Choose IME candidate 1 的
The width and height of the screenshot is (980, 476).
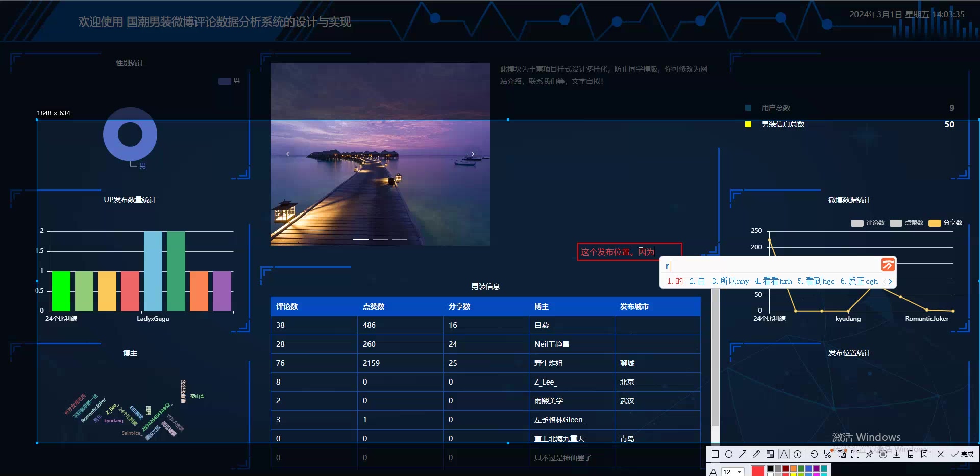pyautogui.click(x=675, y=281)
